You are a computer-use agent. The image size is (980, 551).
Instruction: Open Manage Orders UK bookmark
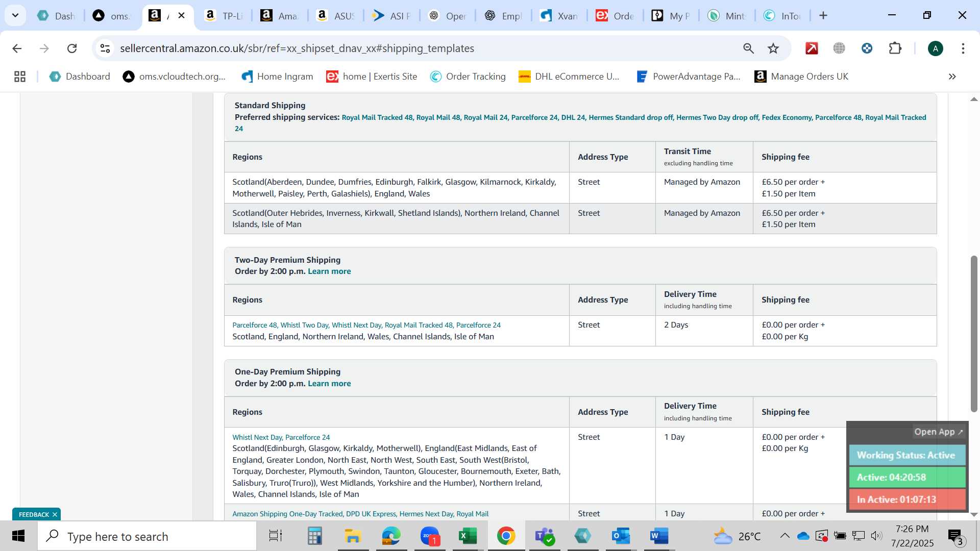(801, 77)
